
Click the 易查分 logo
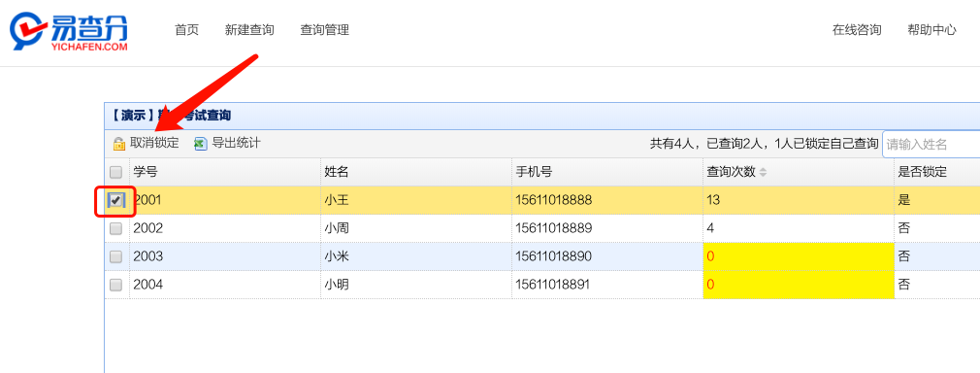[x=69, y=31]
